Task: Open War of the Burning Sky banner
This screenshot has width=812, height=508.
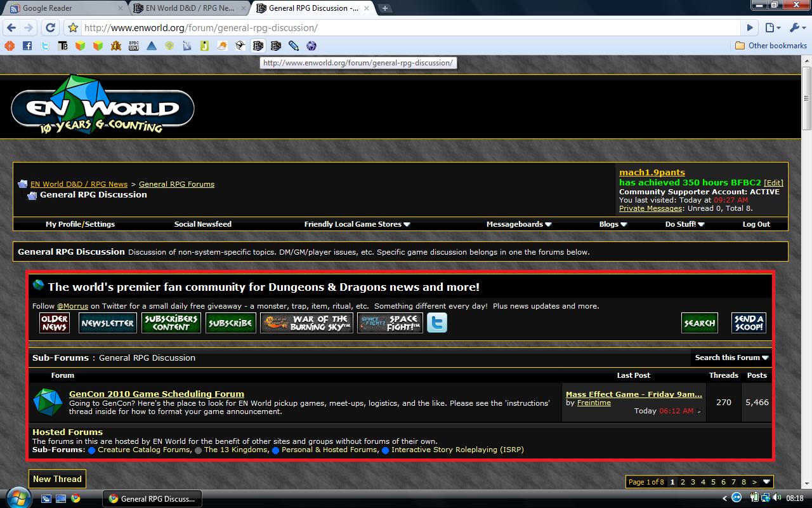Action: click(306, 323)
